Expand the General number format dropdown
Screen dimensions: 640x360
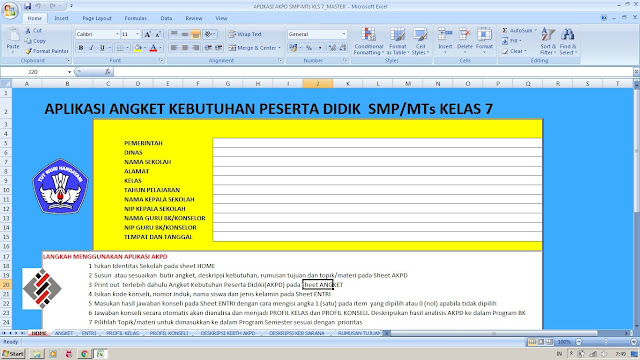pyautogui.click(x=344, y=34)
